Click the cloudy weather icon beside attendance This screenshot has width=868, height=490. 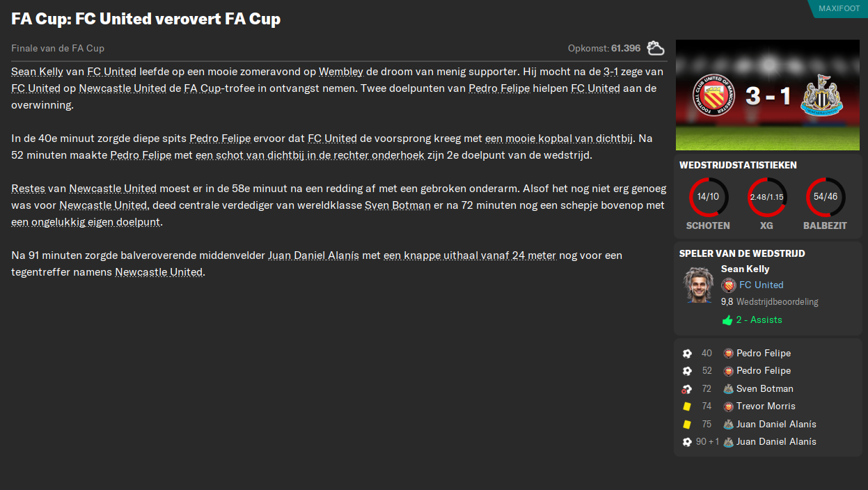pos(655,48)
